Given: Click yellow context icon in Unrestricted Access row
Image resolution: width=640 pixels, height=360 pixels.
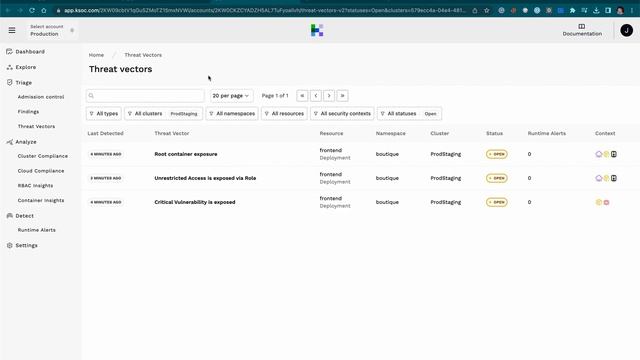Looking at the screenshot, I should tap(607, 178).
